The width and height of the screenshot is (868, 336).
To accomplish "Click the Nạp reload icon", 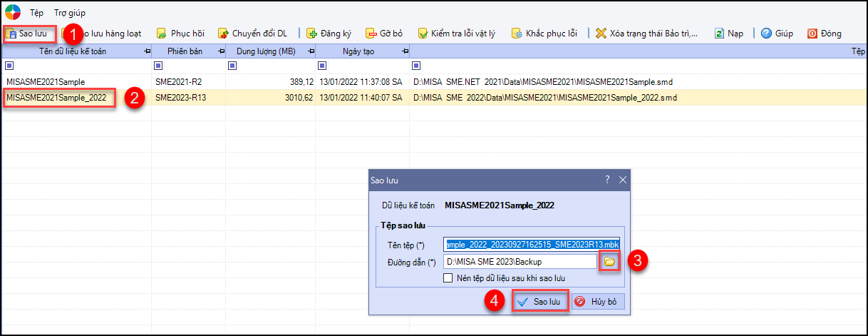I will point(719,34).
